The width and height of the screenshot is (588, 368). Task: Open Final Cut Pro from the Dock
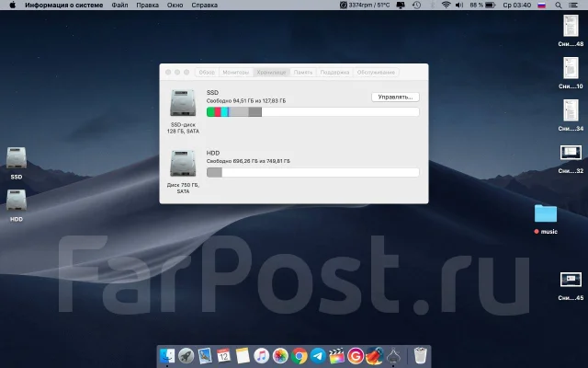pyautogui.click(x=337, y=356)
